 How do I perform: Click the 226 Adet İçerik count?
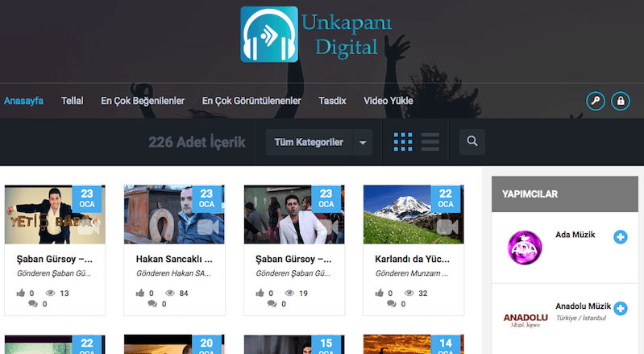[197, 143]
